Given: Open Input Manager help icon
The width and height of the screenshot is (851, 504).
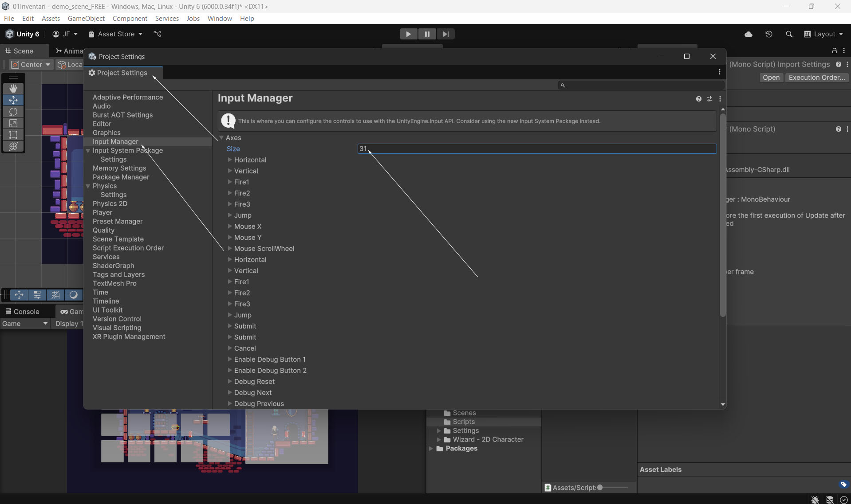Looking at the screenshot, I should coord(698,99).
